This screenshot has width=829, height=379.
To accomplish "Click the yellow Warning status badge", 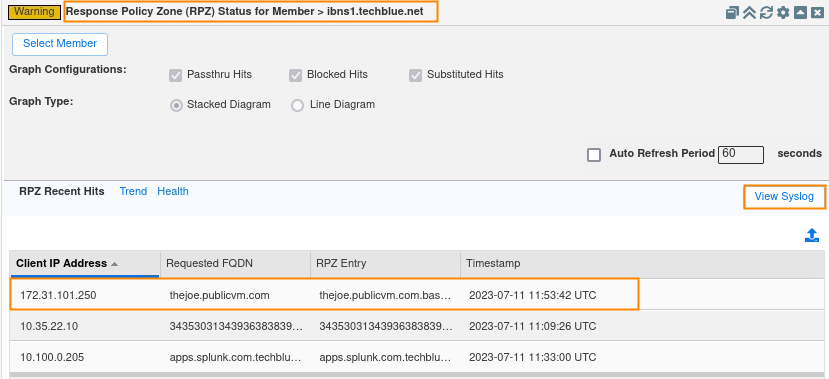I will [34, 11].
